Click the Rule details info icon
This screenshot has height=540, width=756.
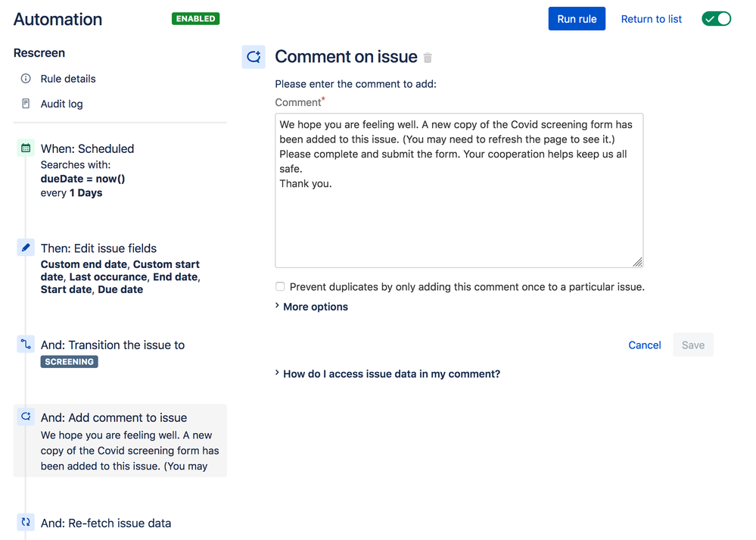(x=26, y=79)
